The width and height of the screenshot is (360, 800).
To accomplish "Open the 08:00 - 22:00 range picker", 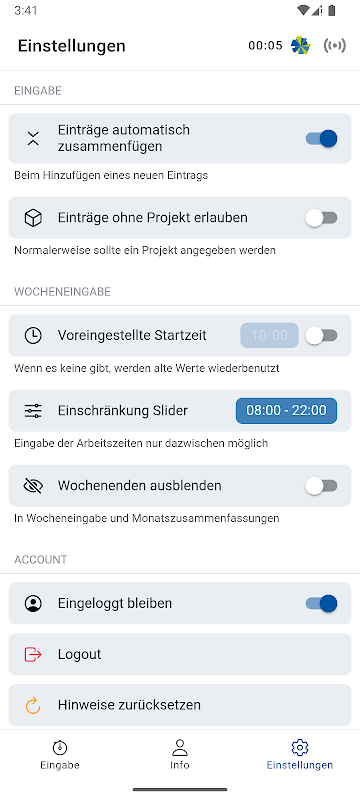I will coord(286,411).
